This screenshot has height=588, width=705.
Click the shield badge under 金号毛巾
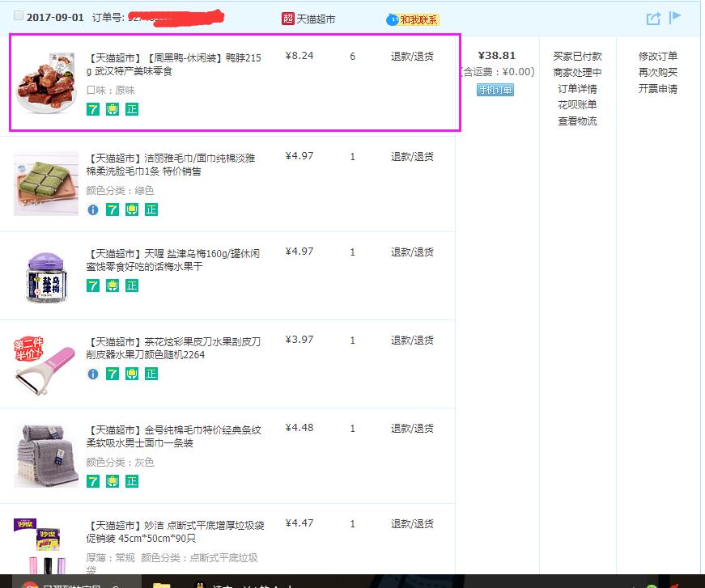[113, 481]
